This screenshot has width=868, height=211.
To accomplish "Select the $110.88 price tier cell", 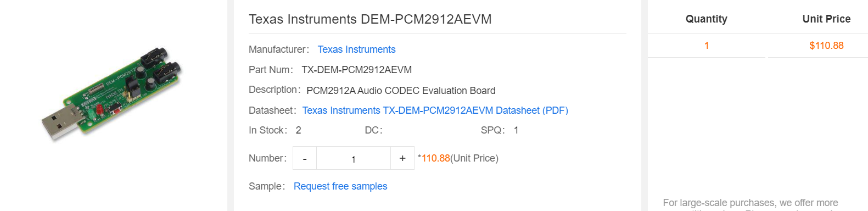I will click(x=826, y=46).
